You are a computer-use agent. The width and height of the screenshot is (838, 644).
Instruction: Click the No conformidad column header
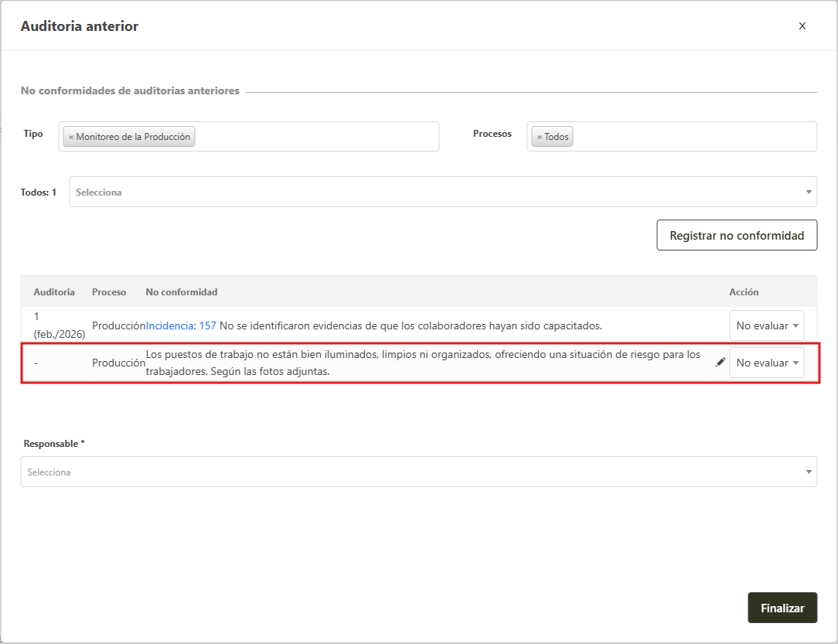pos(182,291)
